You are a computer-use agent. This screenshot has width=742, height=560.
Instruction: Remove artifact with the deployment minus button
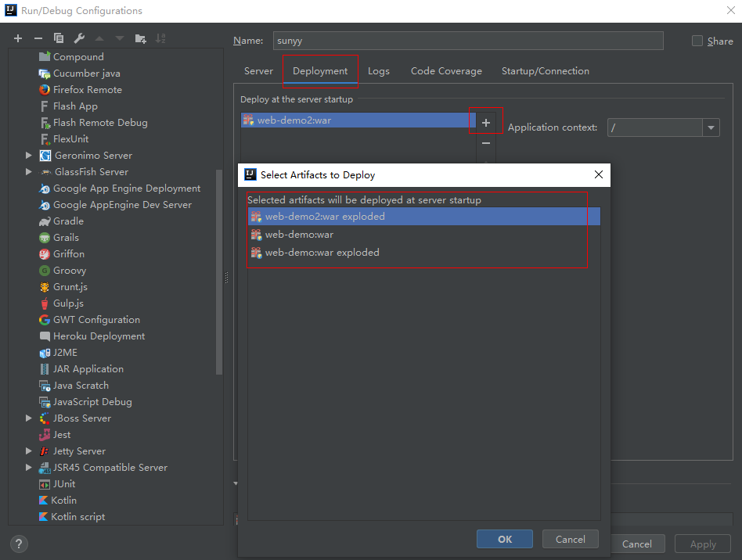(x=486, y=143)
